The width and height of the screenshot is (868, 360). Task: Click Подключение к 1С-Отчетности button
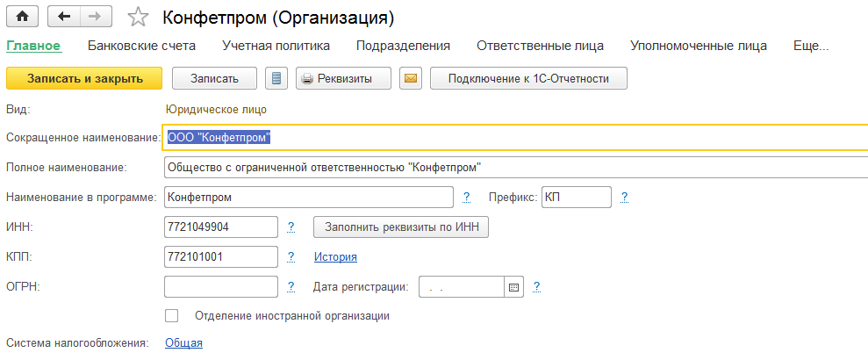point(528,79)
